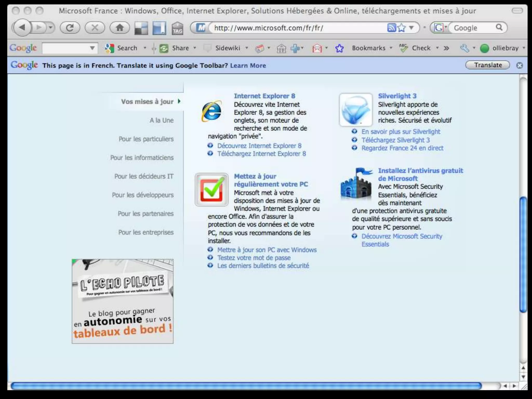The image size is (532, 399).
Task: Reload the page with the refresh button
Action: [70, 28]
